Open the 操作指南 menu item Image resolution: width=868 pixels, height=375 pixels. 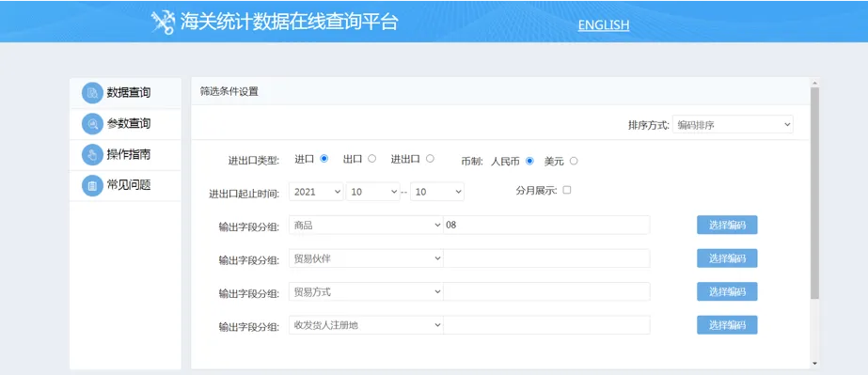[x=126, y=155]
